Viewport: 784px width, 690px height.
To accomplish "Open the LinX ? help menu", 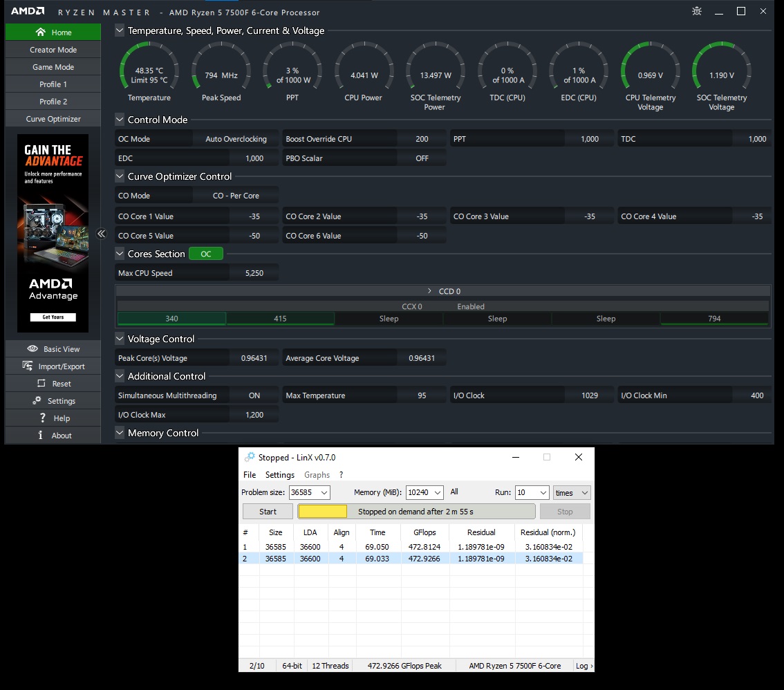I will click(x=341, y=474).
